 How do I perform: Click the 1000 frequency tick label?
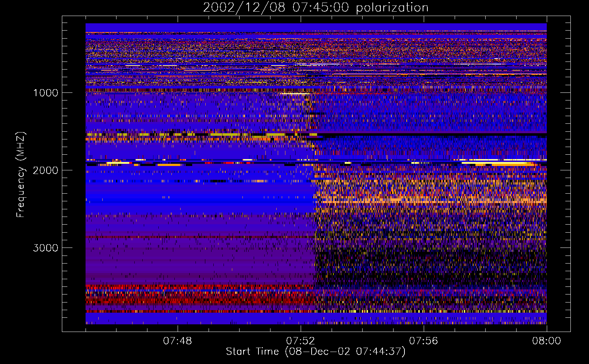tap(46, 93)
